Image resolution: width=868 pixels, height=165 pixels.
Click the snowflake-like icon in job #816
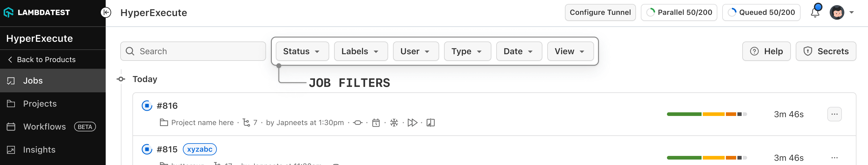pyautogui.click(x=394, y=123)
